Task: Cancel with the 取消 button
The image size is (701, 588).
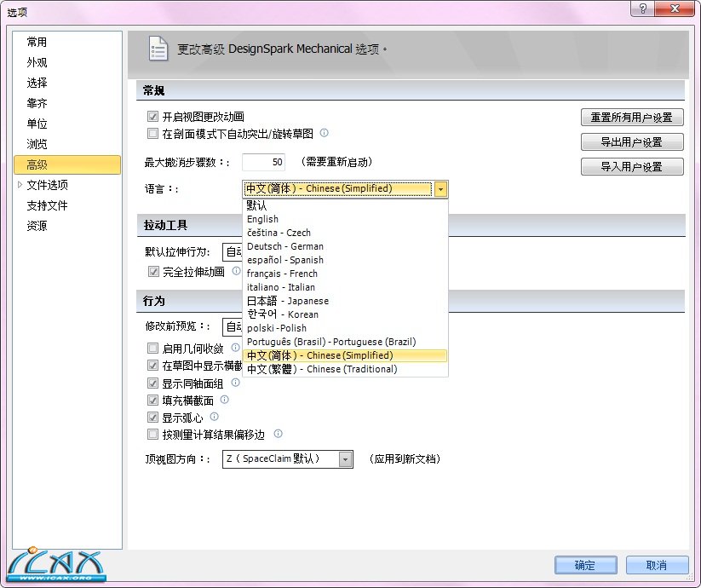Action: point(657,565)
